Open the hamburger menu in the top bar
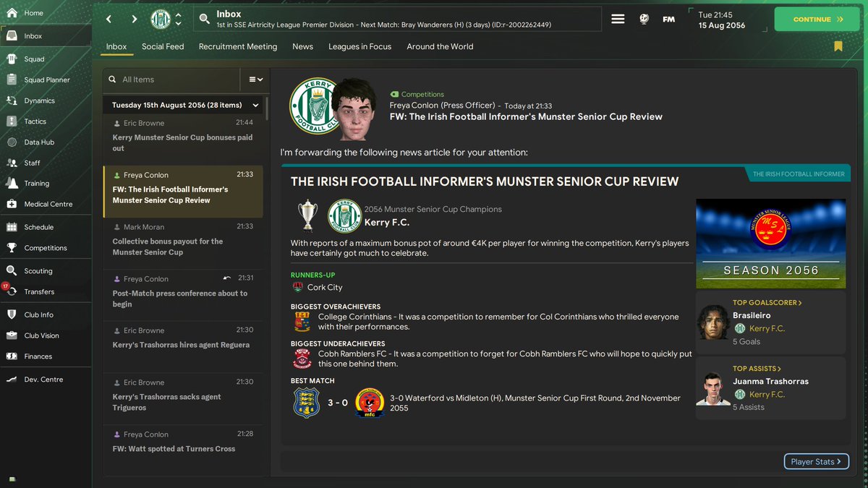This screenshot has height=488, width=868. pyautogui.click(x=618, y=19)
